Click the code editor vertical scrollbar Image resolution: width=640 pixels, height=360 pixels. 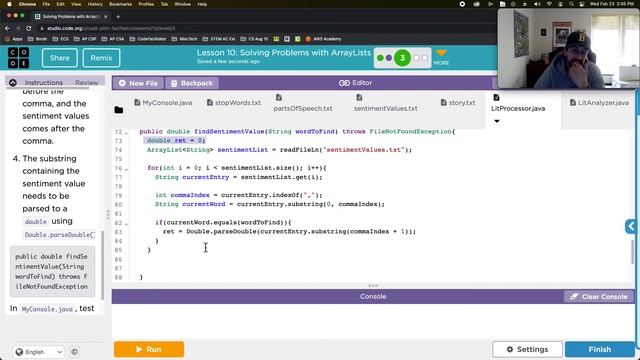[633, 252]
